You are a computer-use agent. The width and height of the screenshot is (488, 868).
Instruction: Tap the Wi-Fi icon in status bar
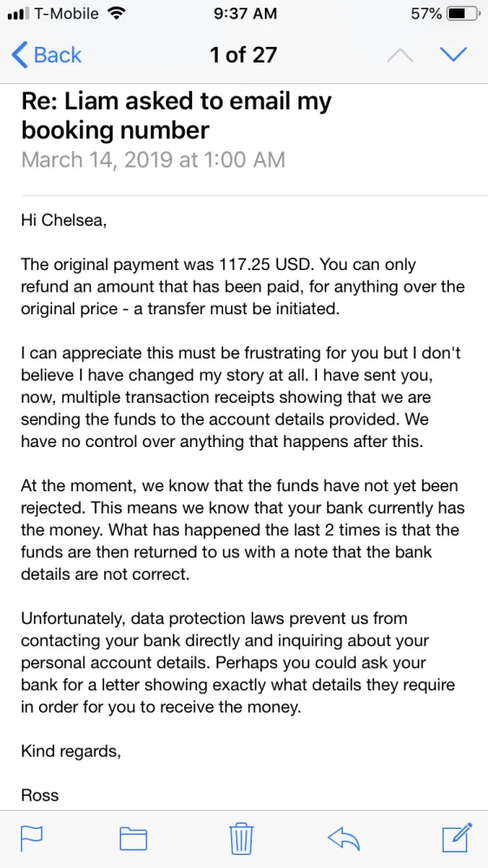[115, 13]
